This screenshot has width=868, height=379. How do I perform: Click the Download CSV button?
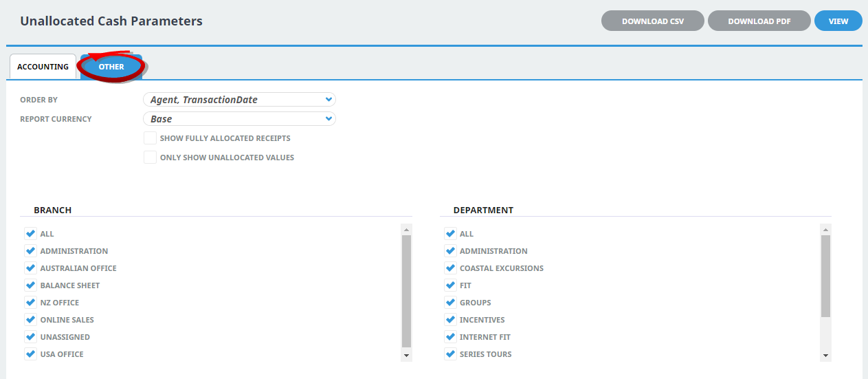click(x=652, y=21)
